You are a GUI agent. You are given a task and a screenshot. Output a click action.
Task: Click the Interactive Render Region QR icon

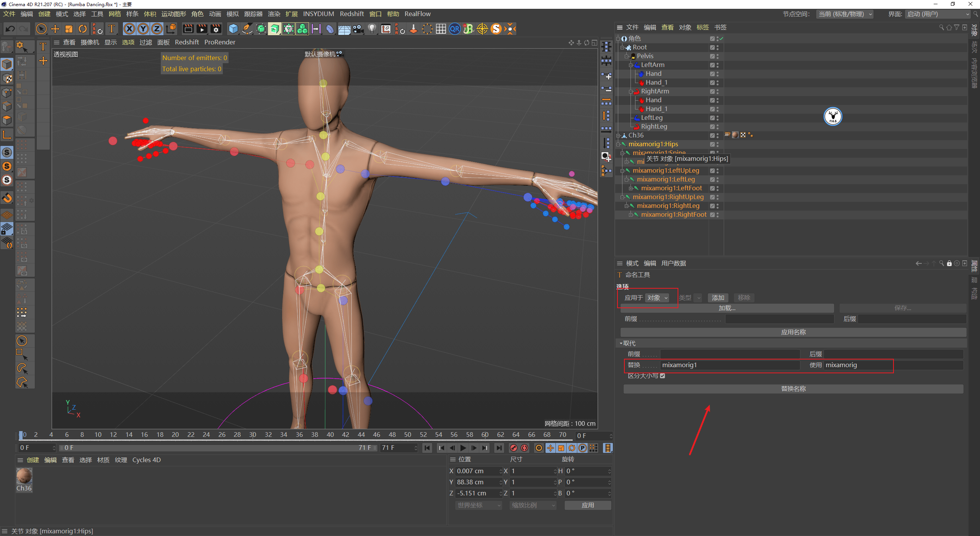[x=454, y=29]
